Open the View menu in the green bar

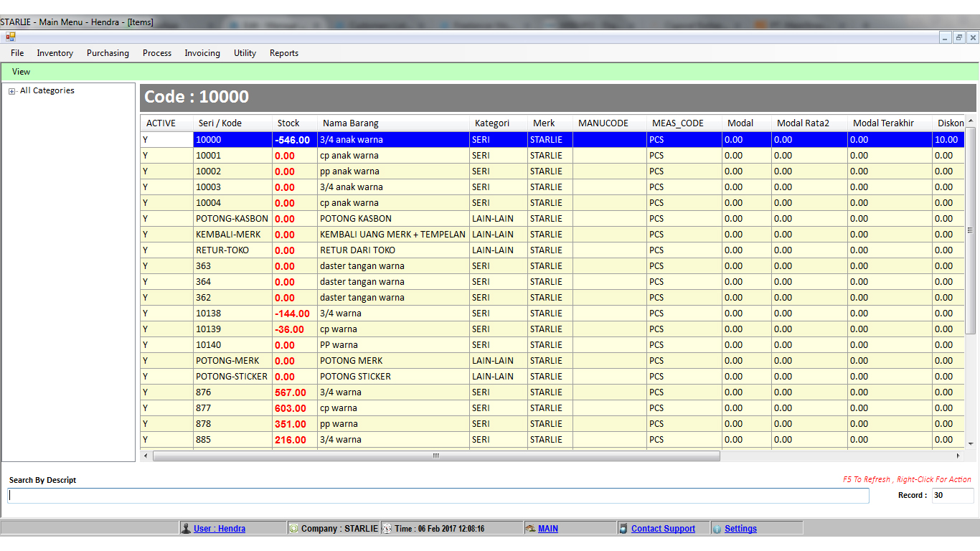[22, 72]
